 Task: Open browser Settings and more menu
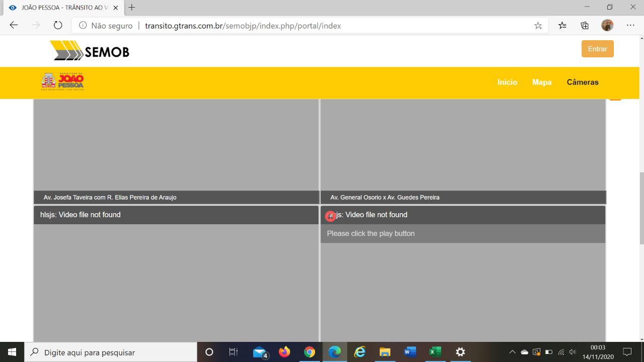(x=630, y=26)
